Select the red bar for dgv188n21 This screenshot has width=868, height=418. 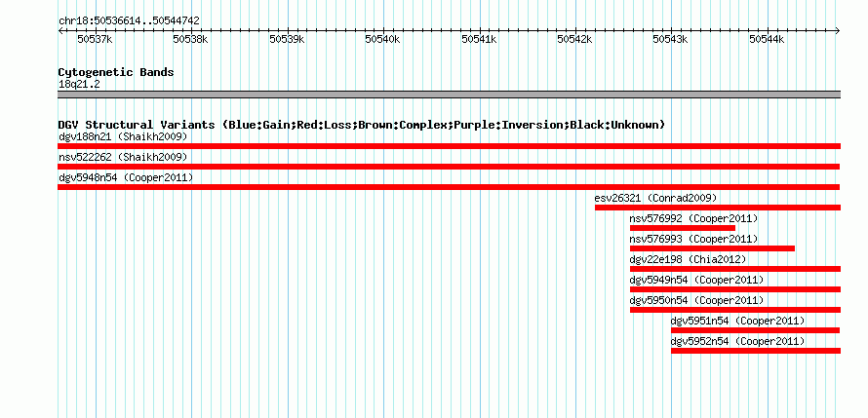[449, 146]
